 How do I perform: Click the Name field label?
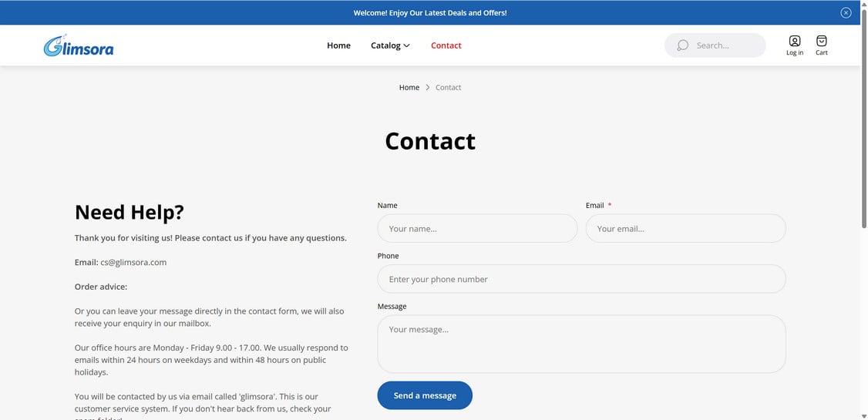[388, 205]
